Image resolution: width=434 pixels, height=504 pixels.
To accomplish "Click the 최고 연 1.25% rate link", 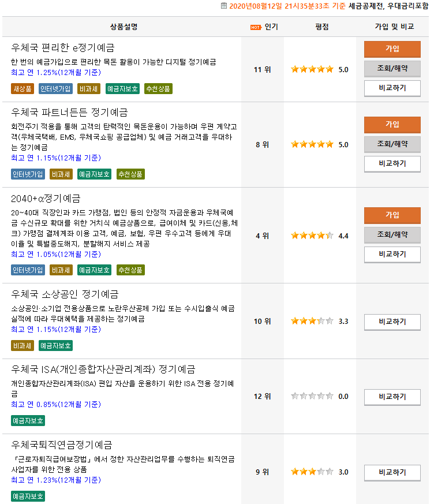I will [x=56, y=72].
